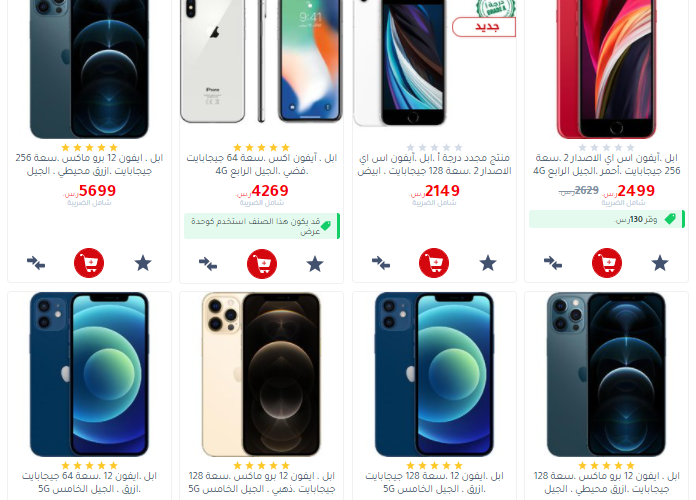Add silver iPhone X 4269 to cart
The image size is (696, 500).
tap(262, 264)
